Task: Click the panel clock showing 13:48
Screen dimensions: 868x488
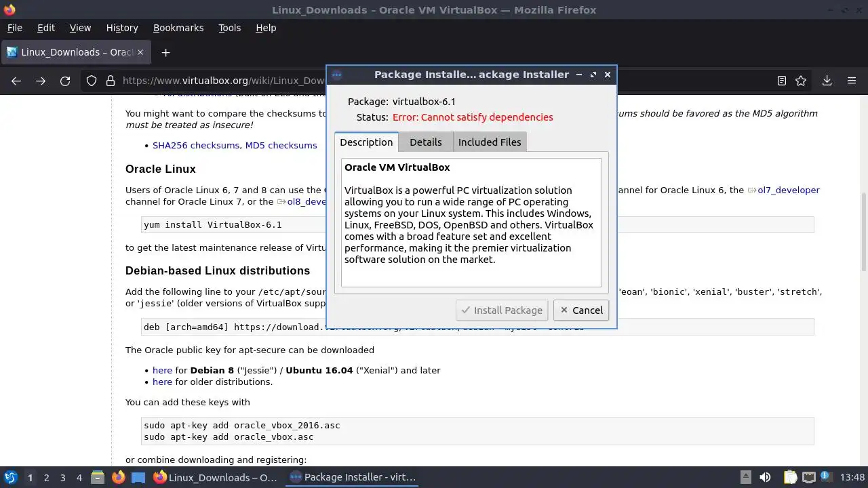Action: point(852,477)
